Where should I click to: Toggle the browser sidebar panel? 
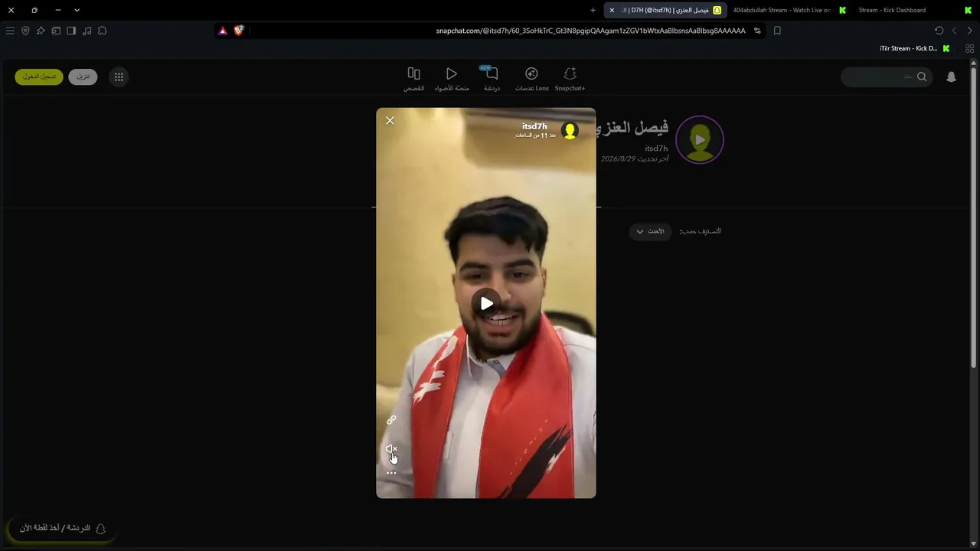pos(71,31)
